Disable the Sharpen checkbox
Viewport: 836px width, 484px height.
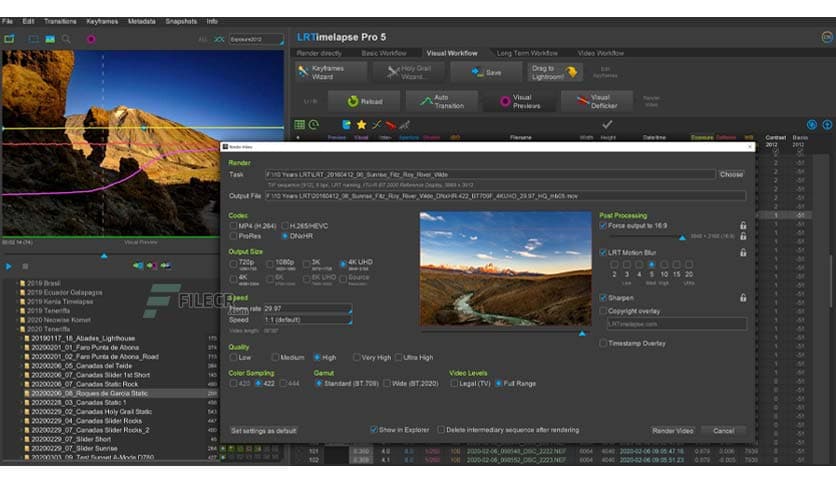[603, 298]
